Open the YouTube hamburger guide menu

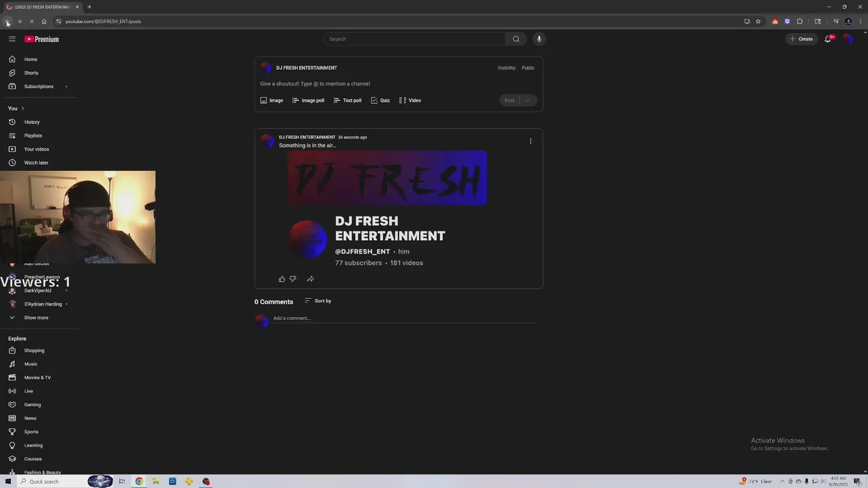[12, 39]
